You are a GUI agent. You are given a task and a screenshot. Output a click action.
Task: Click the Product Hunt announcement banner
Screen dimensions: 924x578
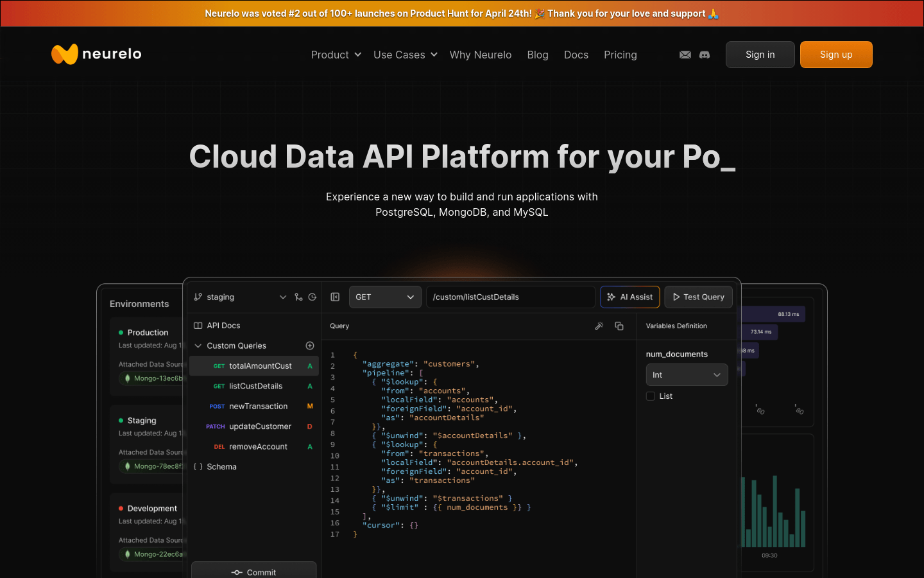462,13
